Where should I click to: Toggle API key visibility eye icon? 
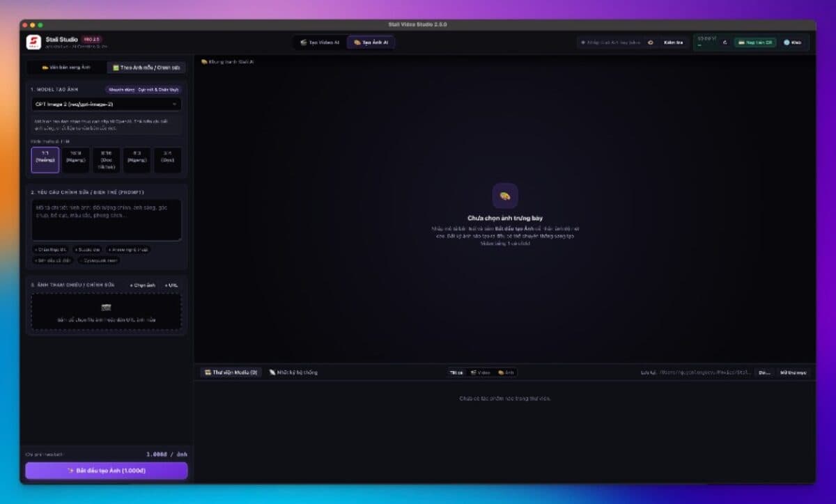(651, 42)
